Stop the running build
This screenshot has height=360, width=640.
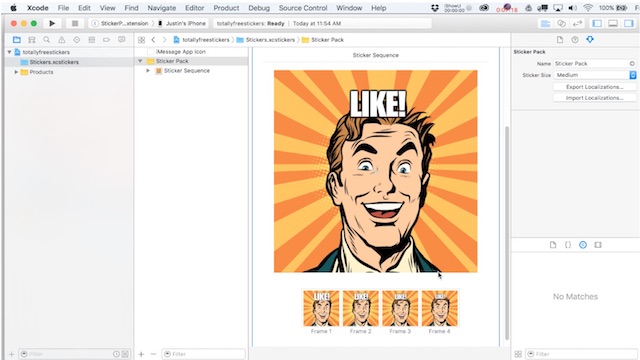pos(75,24)
